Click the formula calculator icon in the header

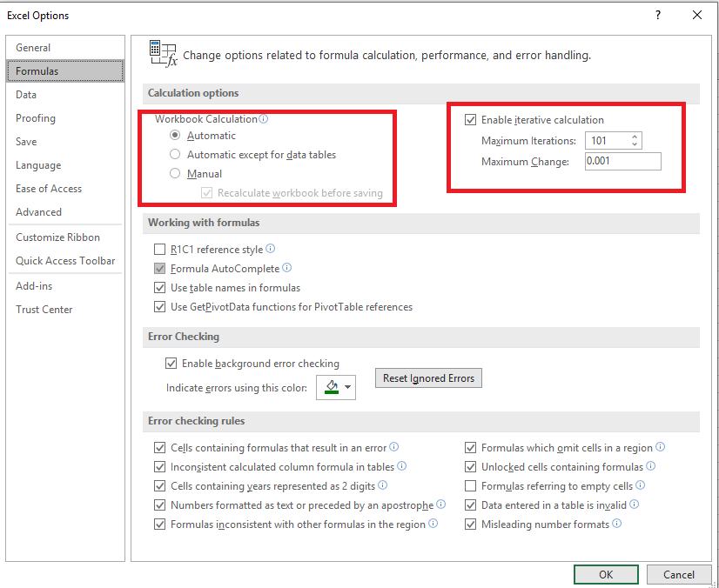pos(164,54)
